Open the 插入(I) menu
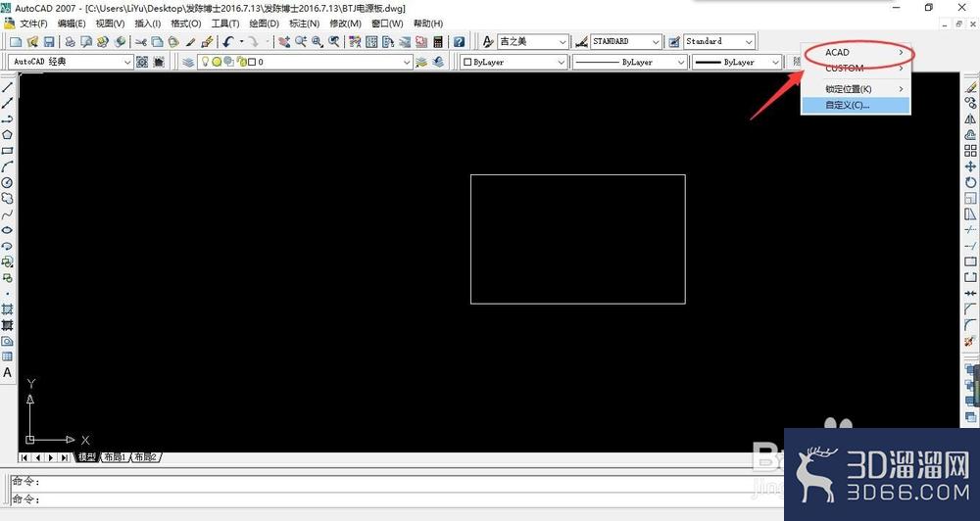This screenshot has height=521, width=980. [148, 24]
